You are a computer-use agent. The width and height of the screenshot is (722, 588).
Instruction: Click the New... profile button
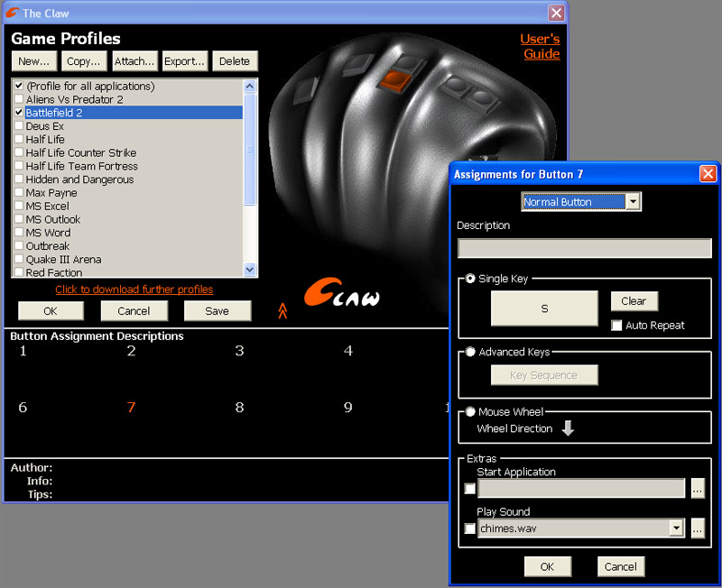(34, 61)
